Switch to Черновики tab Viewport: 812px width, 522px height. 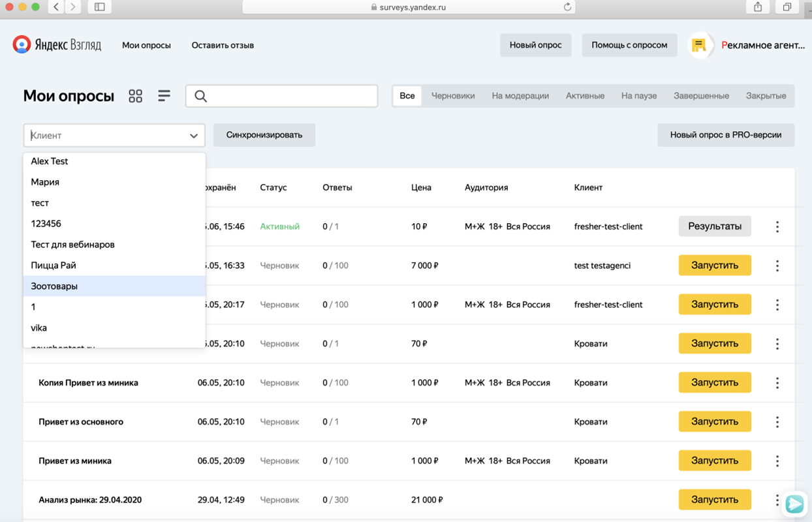[453, 96]
